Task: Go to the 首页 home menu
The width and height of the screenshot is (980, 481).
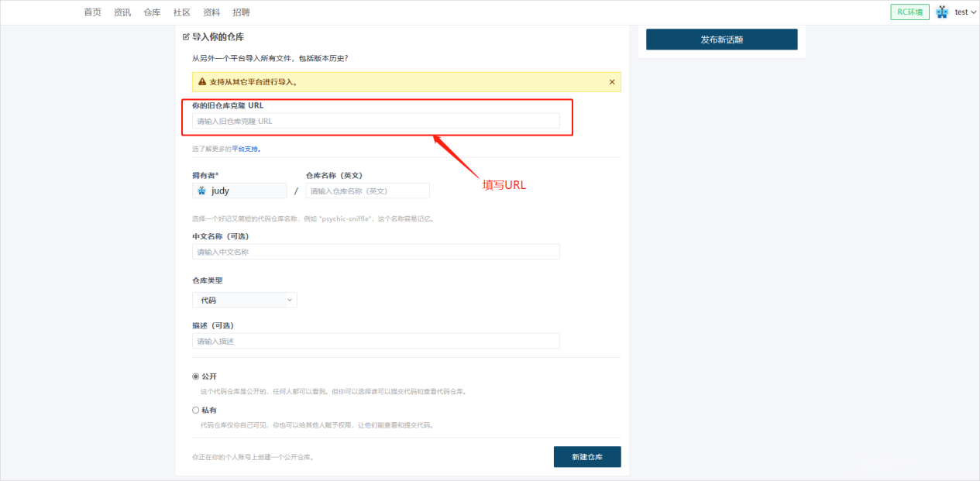Action: 92,12
